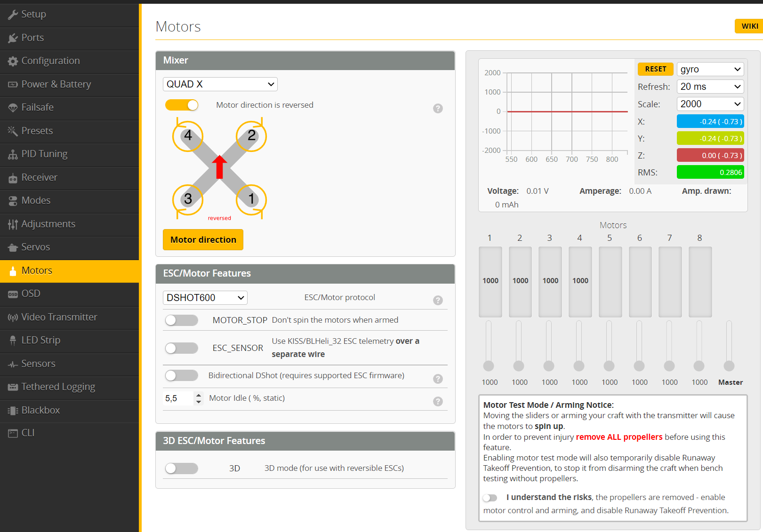Show help for Bidirectional DShot

438,379
